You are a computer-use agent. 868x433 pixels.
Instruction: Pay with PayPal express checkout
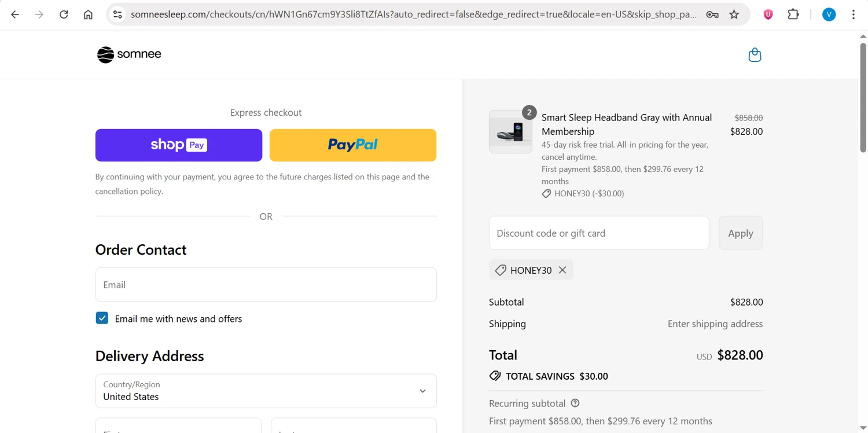pyautogui.click(x=353, y=145)
